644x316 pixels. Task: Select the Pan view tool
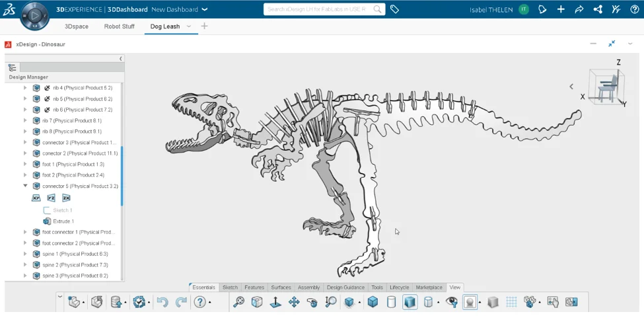293,302
